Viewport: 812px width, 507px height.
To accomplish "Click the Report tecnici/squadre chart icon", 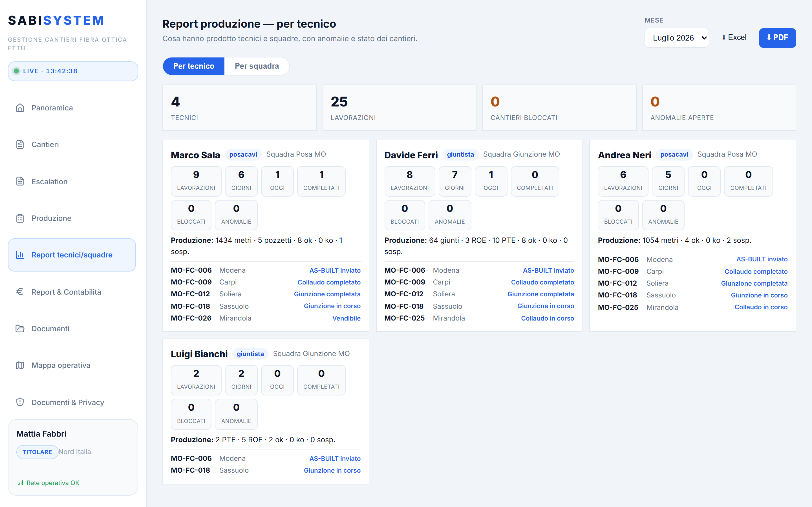I will [20, 255].
